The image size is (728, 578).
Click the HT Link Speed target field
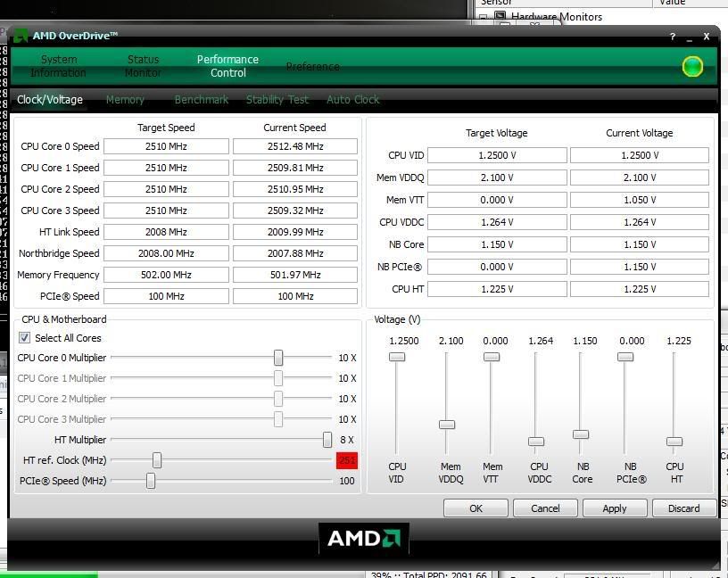pos(166,232)
